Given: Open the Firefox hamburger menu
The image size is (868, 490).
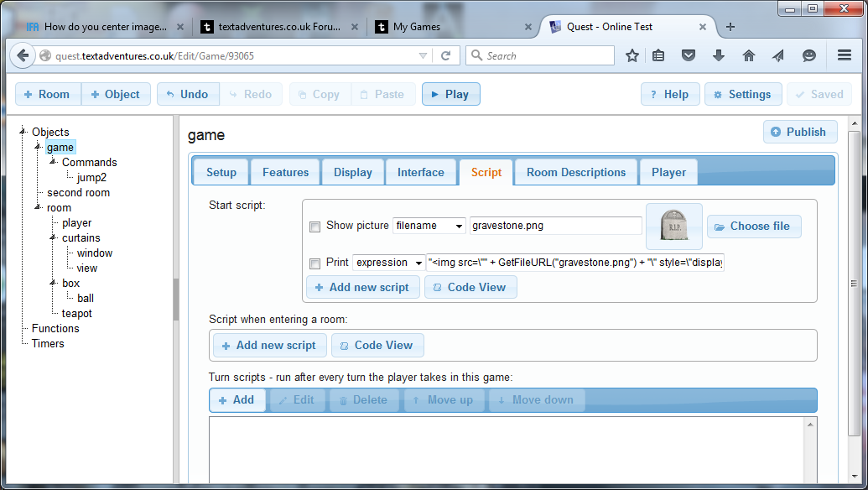Looking at the screenshot, I should pos(845,56).
